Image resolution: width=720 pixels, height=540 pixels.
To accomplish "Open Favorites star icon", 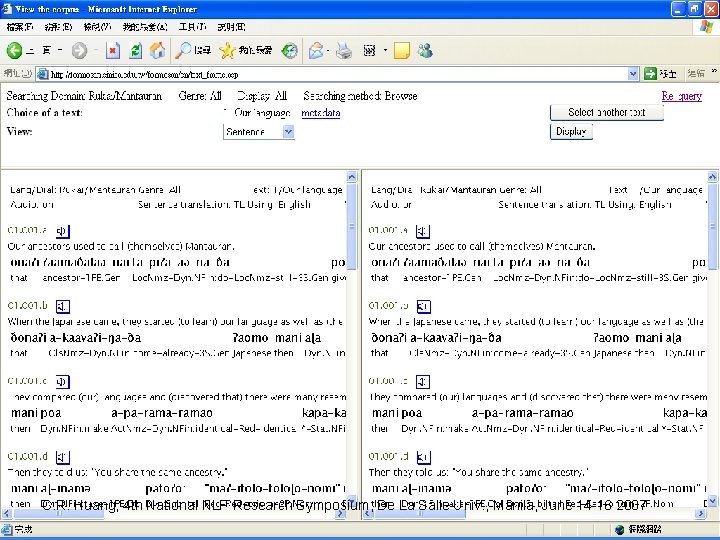I will (x=227, y=51).
